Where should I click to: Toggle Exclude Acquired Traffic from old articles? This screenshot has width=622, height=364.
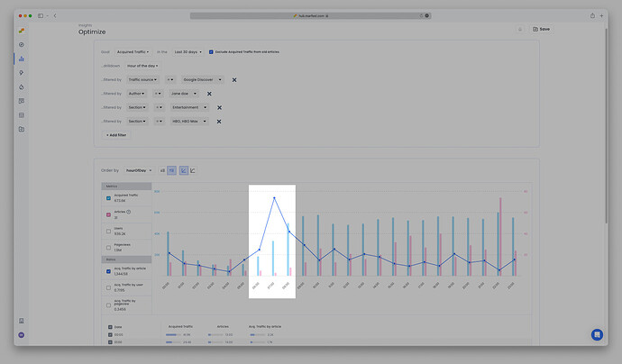coord(211,51)
